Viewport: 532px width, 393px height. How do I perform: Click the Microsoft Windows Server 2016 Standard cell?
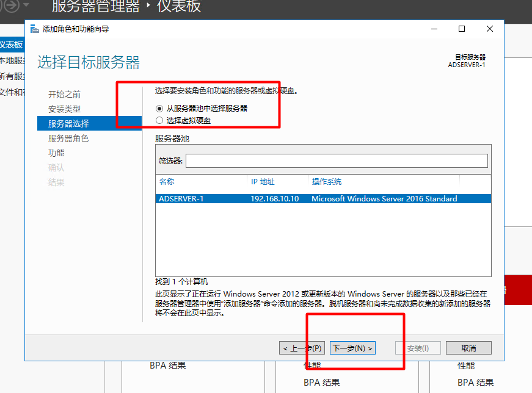[x=384, y=199]
